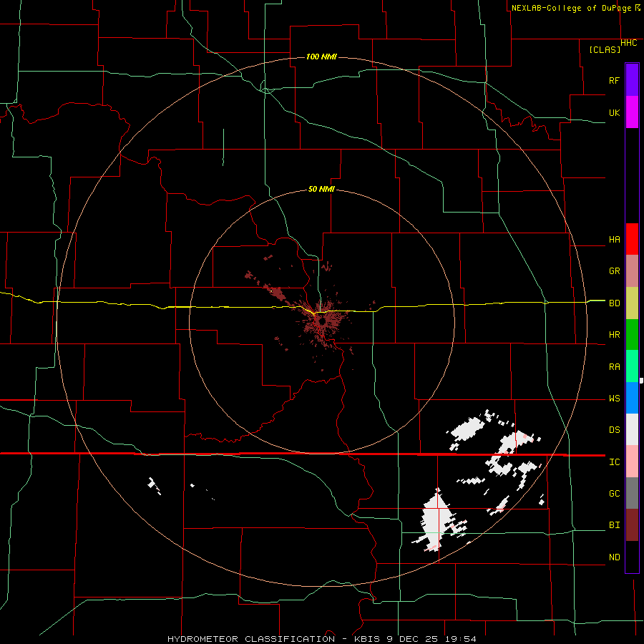Click the RF legend label
This screenshot has height=644, width=644.
(615, 80)
